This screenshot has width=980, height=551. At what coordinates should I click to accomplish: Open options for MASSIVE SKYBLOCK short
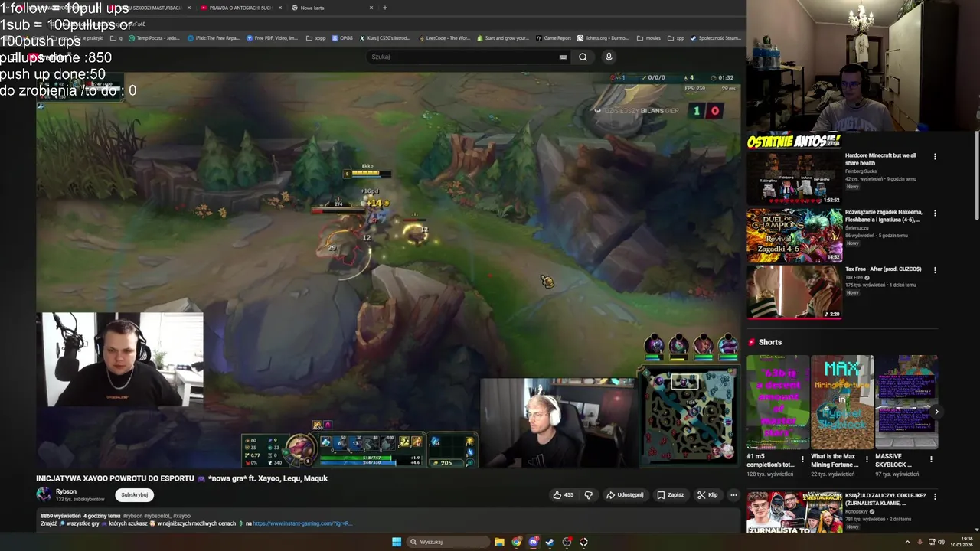click(931, 459)
